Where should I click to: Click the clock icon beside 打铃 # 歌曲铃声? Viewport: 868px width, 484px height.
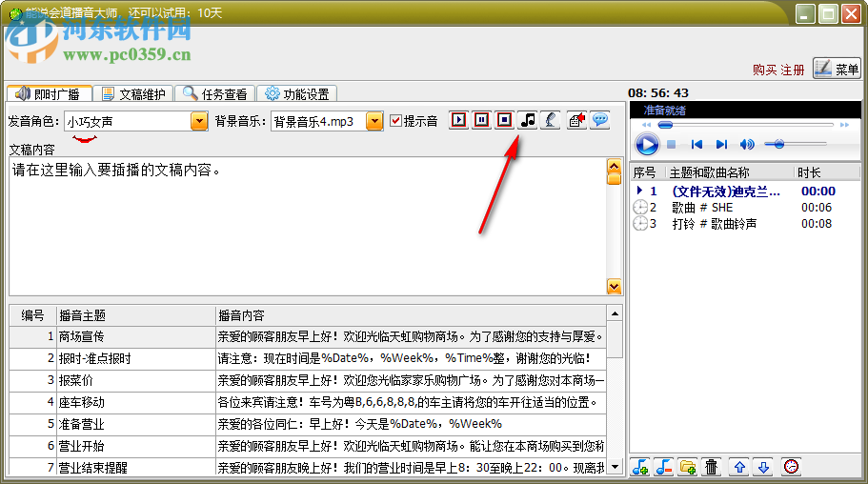(x=640, y=224)
